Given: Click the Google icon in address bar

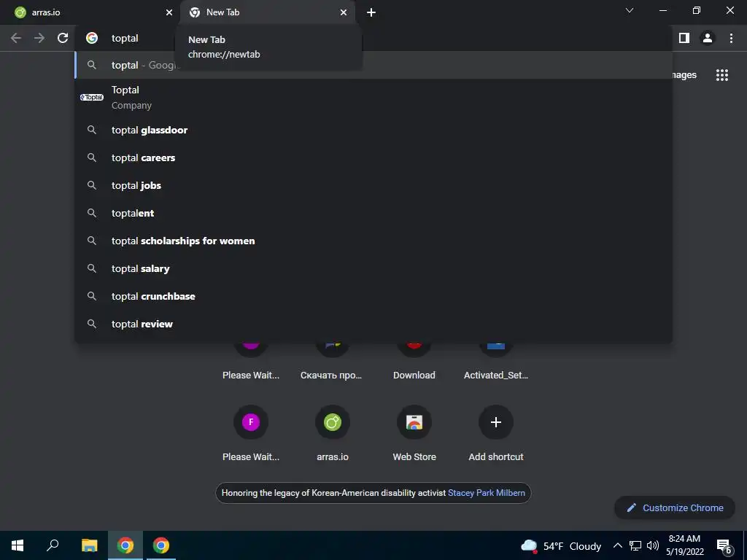Looking at the screenshot, I should pos(91,38).
